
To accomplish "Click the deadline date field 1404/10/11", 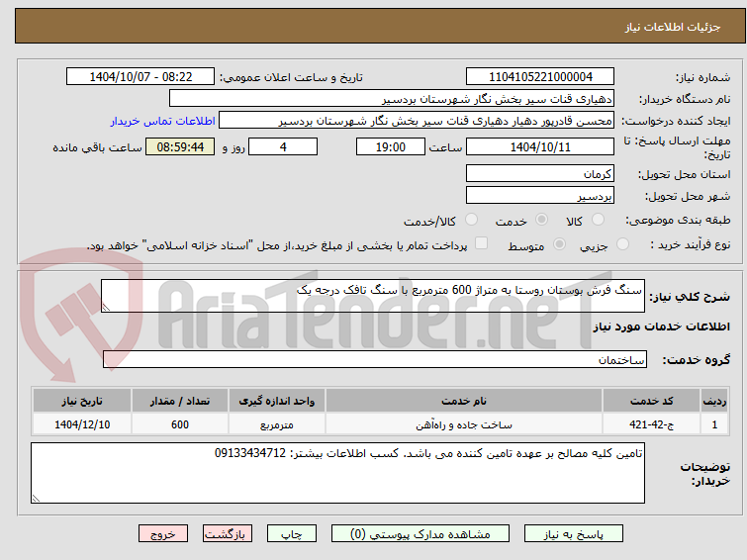I will point(540,146).
